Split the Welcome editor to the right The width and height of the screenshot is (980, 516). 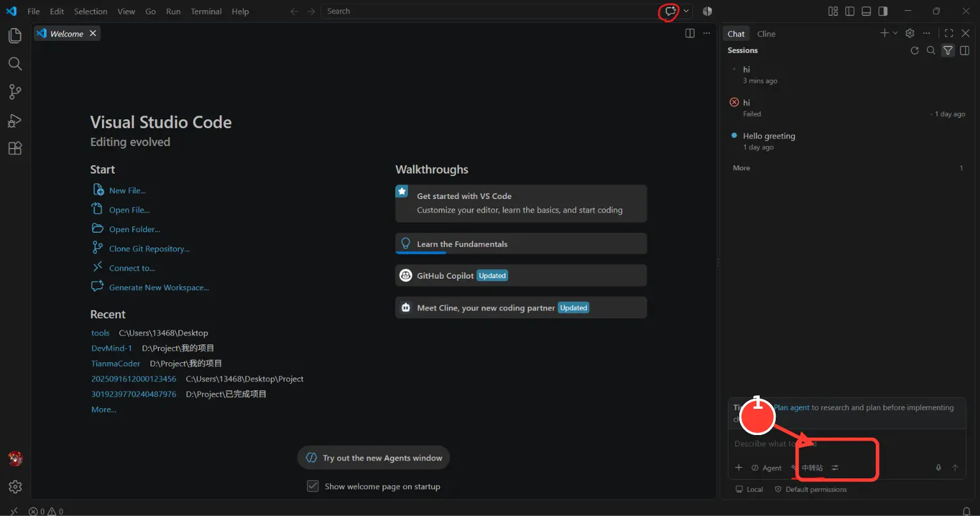(x=690, y=33)
